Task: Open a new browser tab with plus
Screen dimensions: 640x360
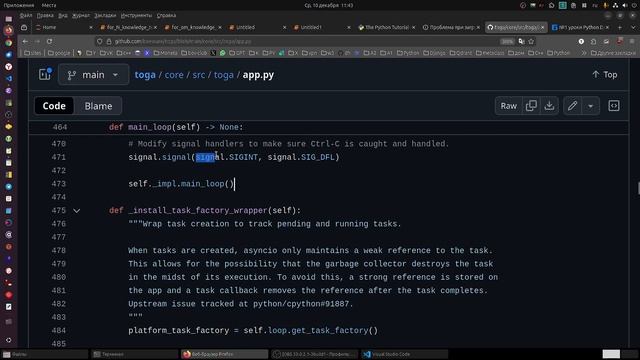Action: point(620,27)
